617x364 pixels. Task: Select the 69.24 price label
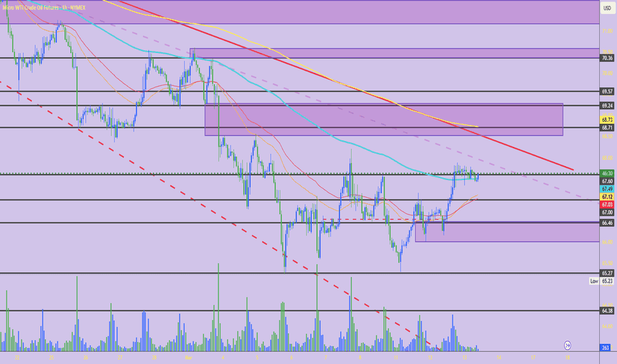(607, 105)
